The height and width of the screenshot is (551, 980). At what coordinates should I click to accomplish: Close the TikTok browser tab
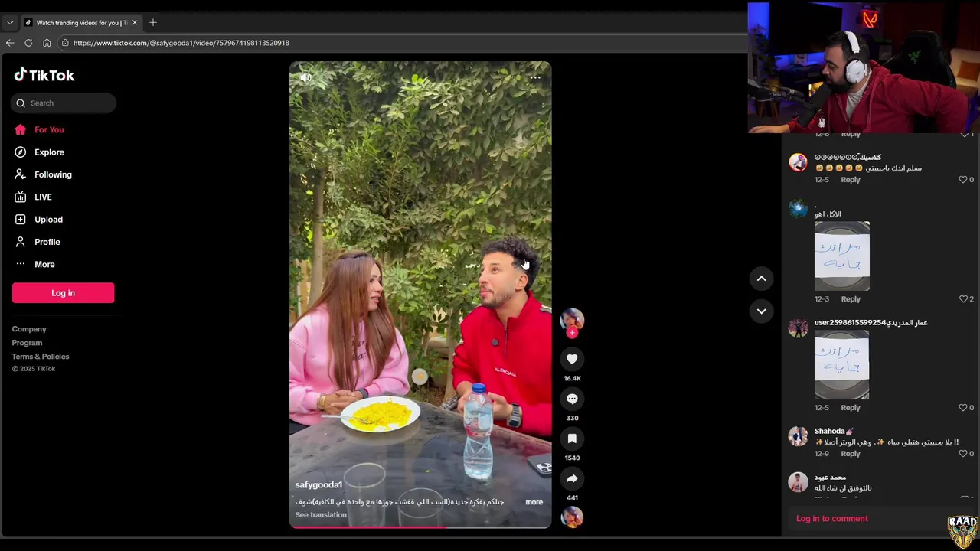click(x=135, y=22)
